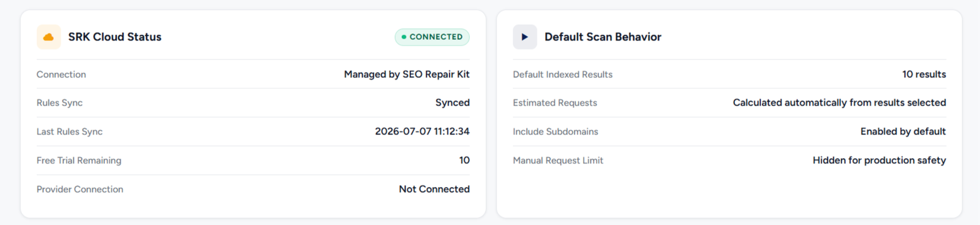Click Managed by SEO Repair Kit value

[x=407, y=74]
